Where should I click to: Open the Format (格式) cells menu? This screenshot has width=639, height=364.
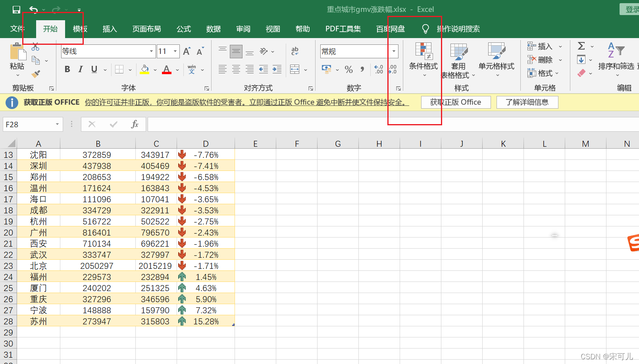[543, 73]
